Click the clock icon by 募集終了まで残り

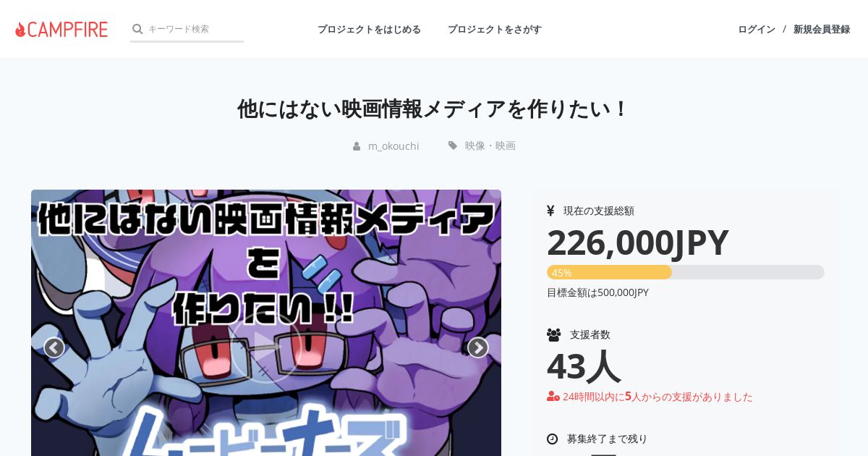[553, 439]
